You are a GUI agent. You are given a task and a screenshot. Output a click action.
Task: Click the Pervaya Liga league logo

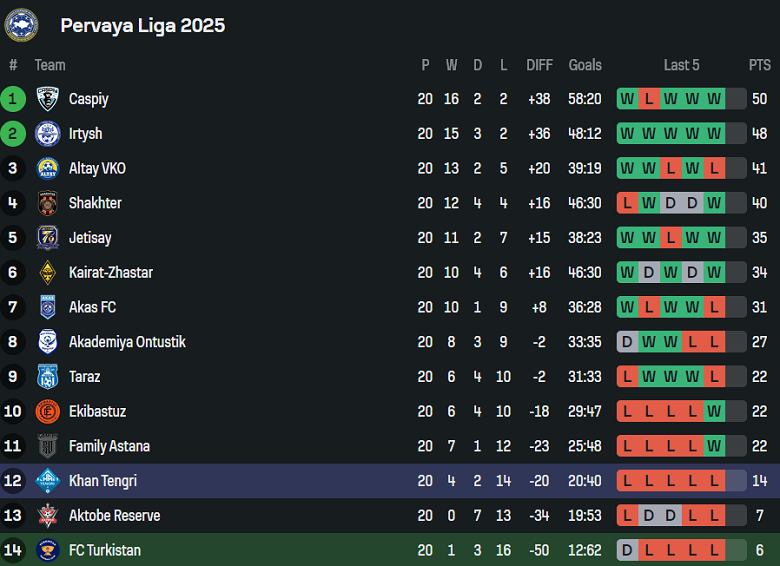[x=21, y=25]
